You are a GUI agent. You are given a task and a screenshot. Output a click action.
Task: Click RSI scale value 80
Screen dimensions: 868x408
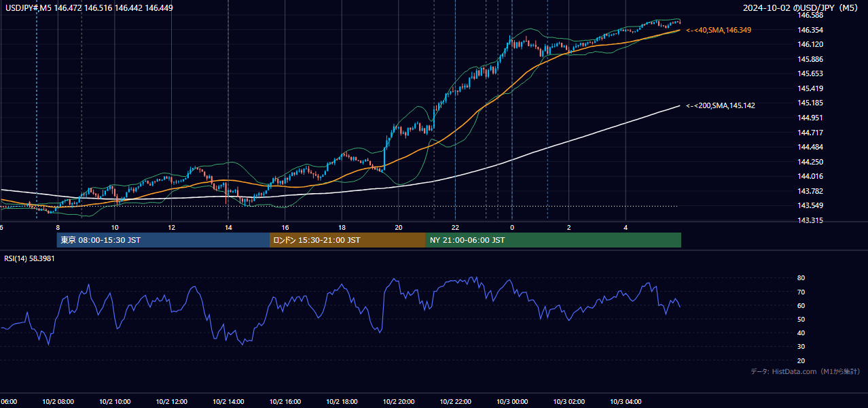pos(801,278)
